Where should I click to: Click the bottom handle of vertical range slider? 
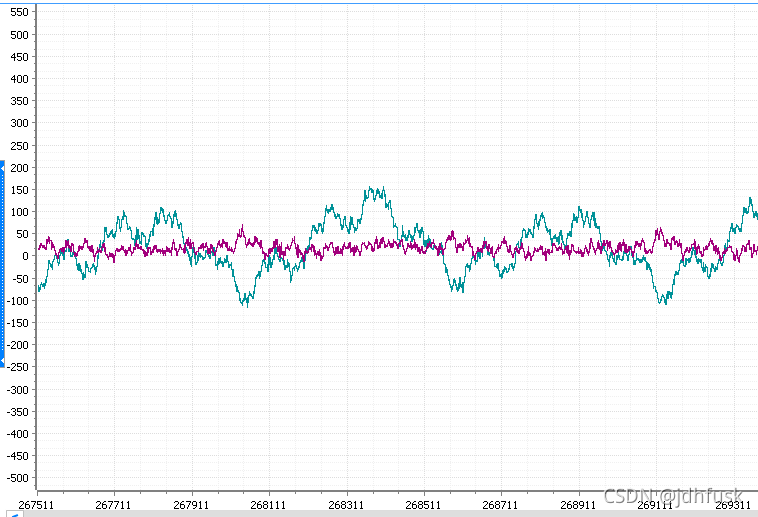click(2, 362)
